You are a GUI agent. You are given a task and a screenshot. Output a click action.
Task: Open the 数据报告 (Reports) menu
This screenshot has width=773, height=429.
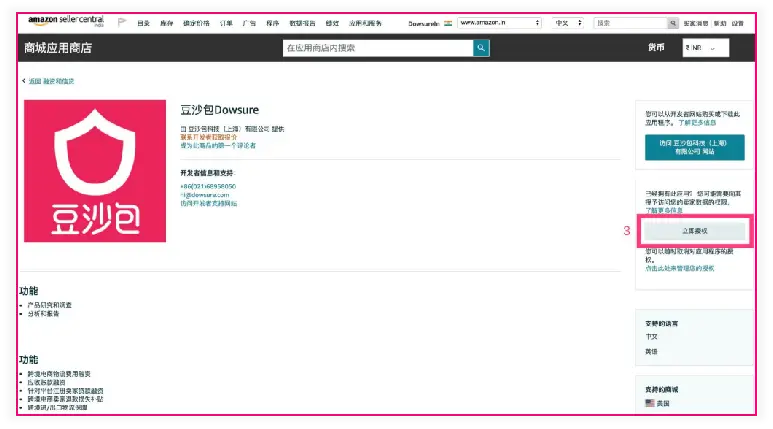(x=302, y=23)
